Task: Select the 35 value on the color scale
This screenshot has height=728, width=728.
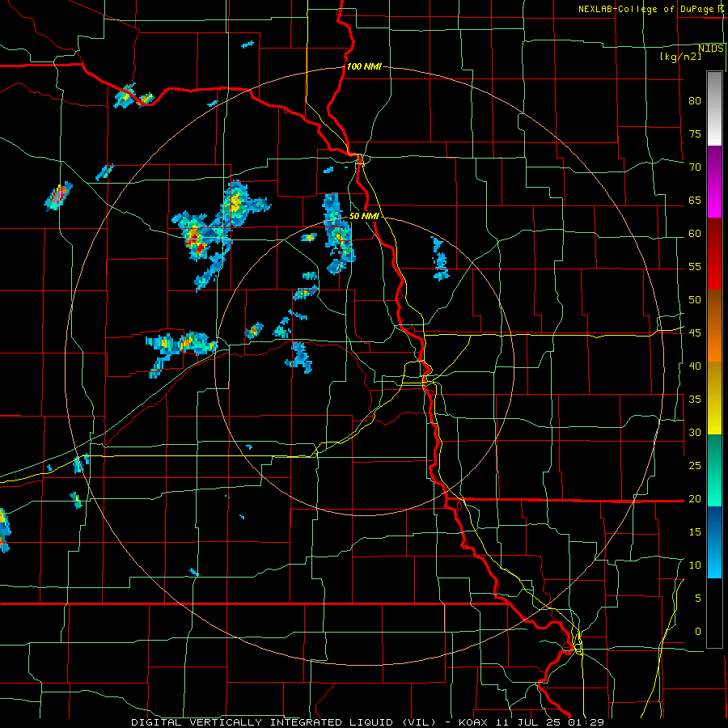Action: coord(695,400)
